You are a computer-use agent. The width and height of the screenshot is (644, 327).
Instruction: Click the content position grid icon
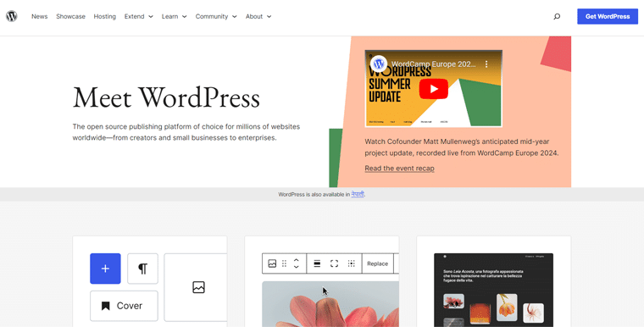tap(351, 263)
